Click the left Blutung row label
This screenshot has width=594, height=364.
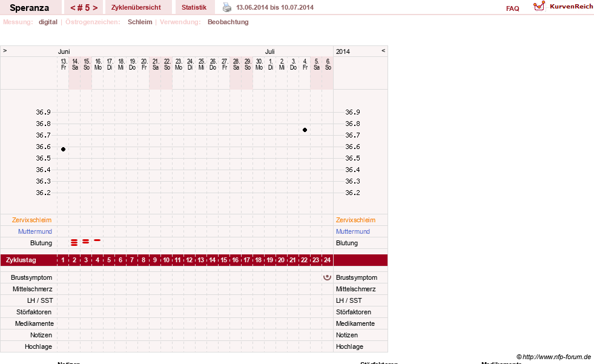tap(41, 243)
